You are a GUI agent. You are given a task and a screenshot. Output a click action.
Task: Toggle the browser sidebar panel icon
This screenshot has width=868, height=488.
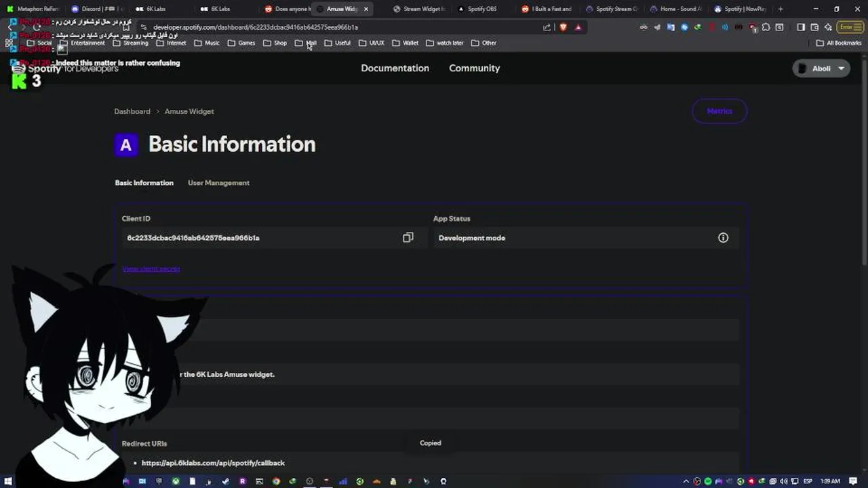801,27
